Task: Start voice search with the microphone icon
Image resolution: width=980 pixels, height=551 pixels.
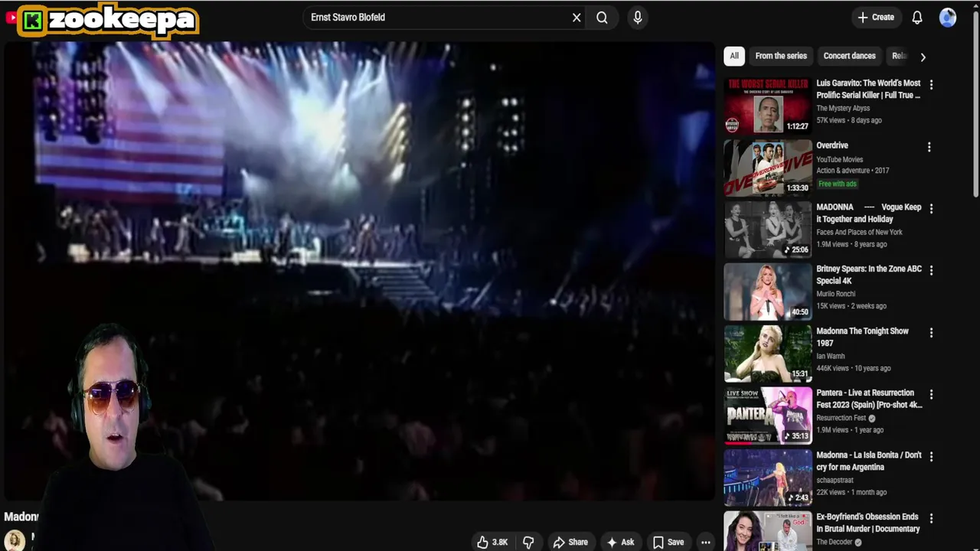Action: tap(638, 18)
